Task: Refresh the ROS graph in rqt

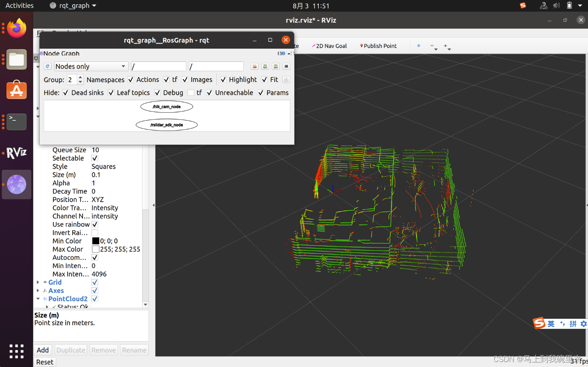Action: coord(47,67)
